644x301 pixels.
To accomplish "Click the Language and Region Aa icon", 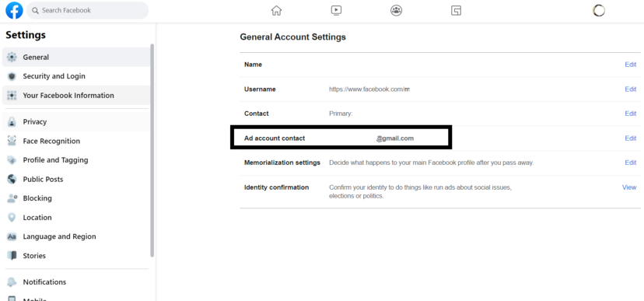I will [12, 236].
